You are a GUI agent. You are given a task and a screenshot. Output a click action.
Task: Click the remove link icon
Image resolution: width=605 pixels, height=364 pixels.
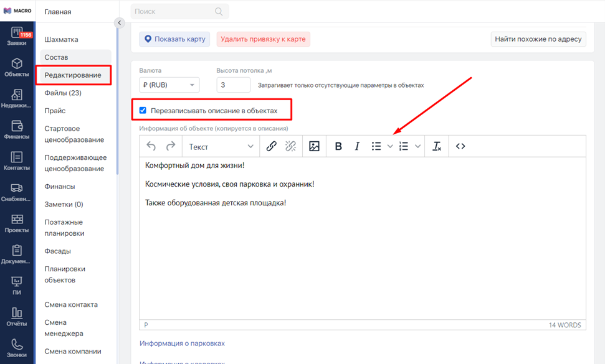click(x=290, y=146)
